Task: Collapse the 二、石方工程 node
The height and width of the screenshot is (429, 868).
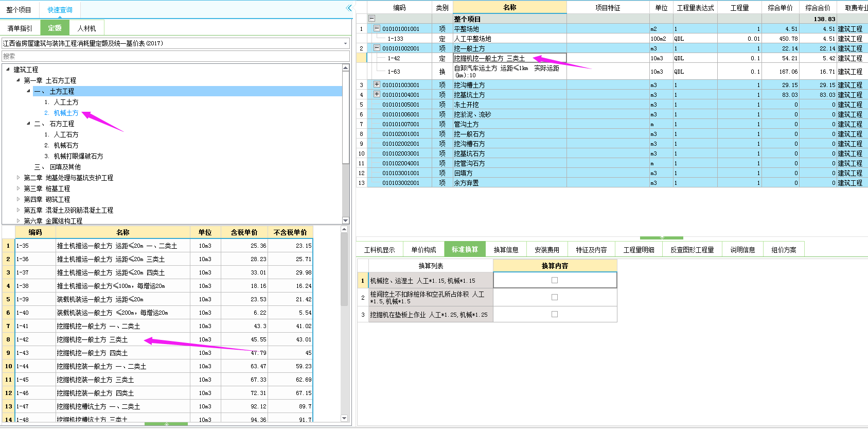Action: 28,123
